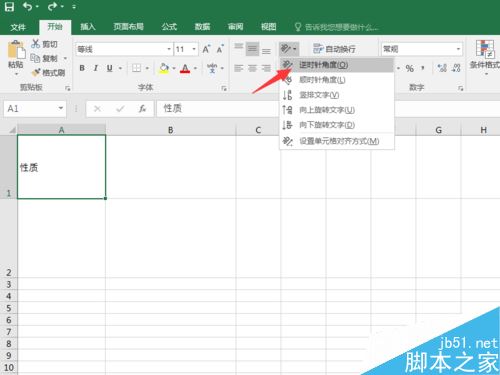Open the fill color dropdown arrow
This screenshot has height=375, width=500.
(174, 68)
